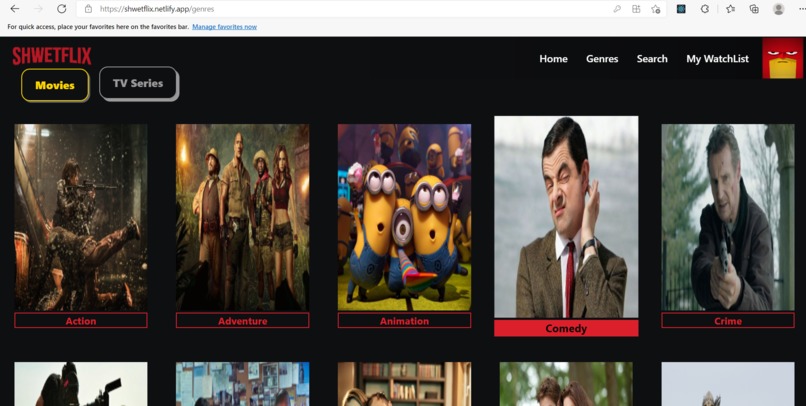Image resolution: width=806 pixels, height=406 pixels.
Task: Click second-row poster under Crime
Action: click(728, 384)
